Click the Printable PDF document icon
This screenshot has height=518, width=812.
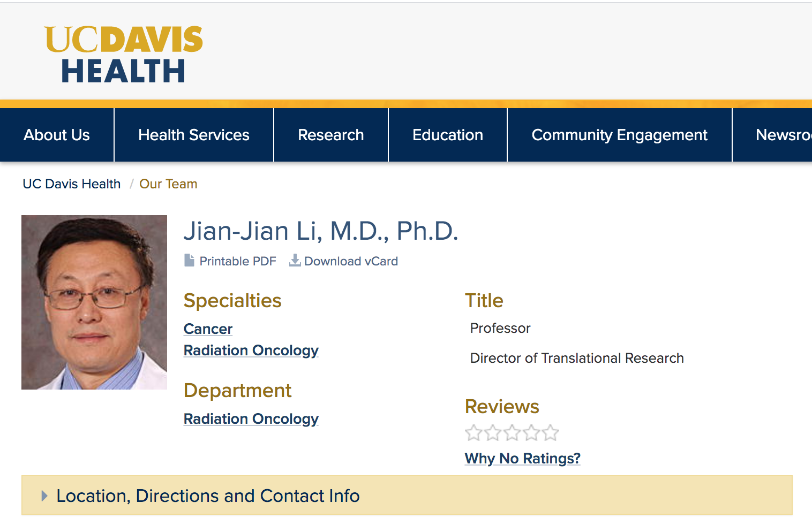pyautogui.click(x=189, y=260)
